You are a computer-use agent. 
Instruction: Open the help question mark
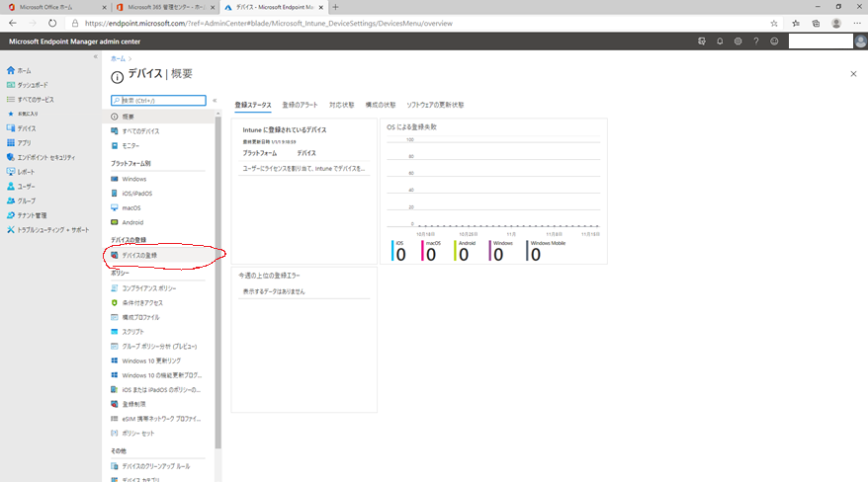[756, 41]
